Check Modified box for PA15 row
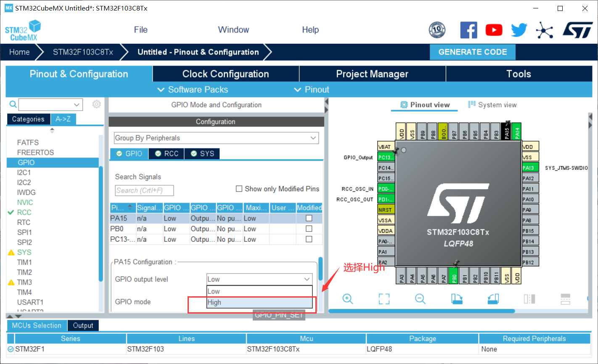Image resolution: width=598 pixels, height=364 pixels. (309, 218)
